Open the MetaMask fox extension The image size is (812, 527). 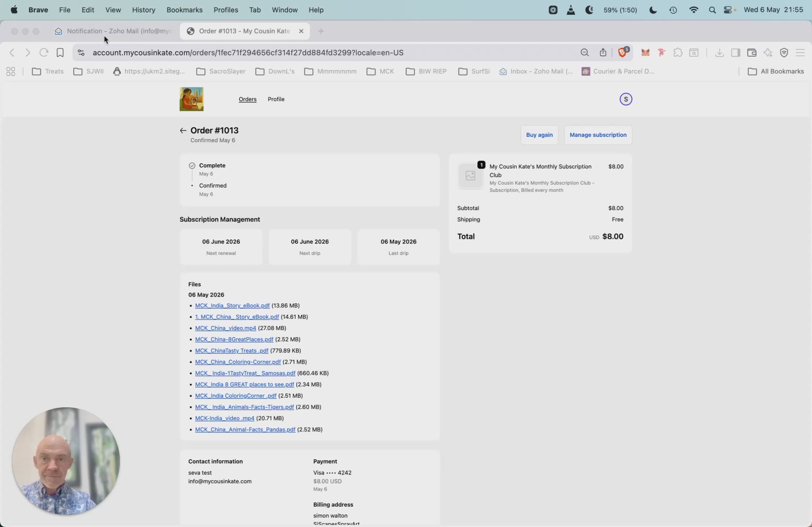pos(645,53)
